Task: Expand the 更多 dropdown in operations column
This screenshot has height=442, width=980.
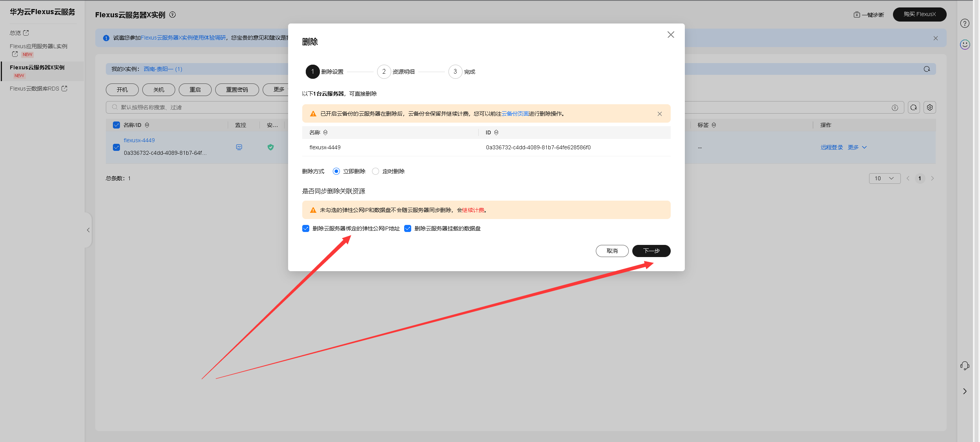Action: click(x=857, y=147)
